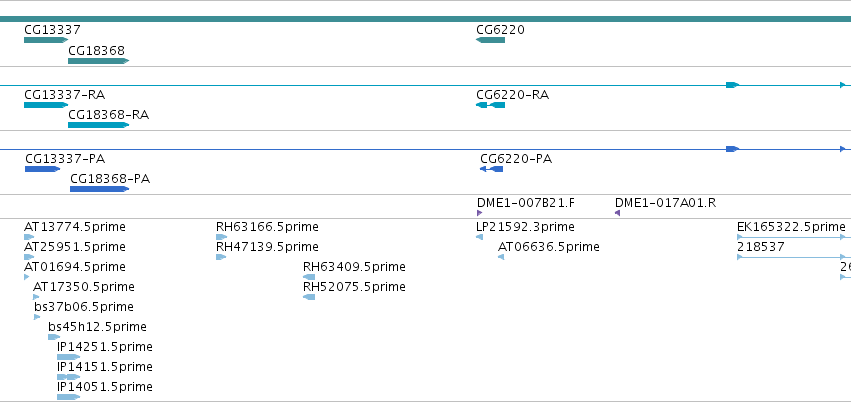
Task: Select the 218537 feature line
Action: [794, 257]
